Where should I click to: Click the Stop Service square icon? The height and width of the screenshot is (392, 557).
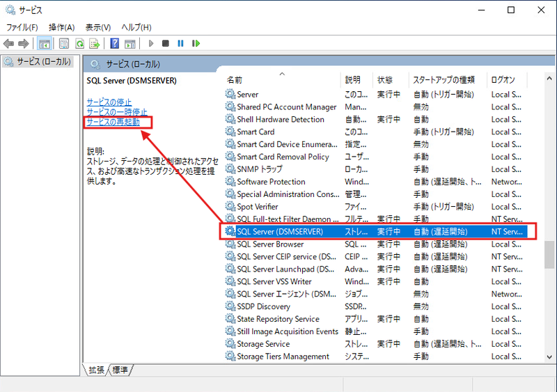pyautogui.click(x=165, y=43)
